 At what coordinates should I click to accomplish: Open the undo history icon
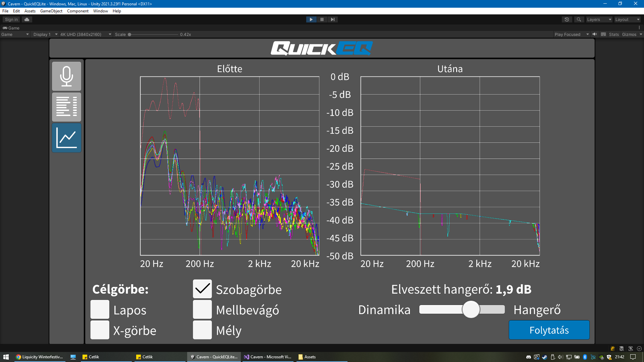(567, 19)
